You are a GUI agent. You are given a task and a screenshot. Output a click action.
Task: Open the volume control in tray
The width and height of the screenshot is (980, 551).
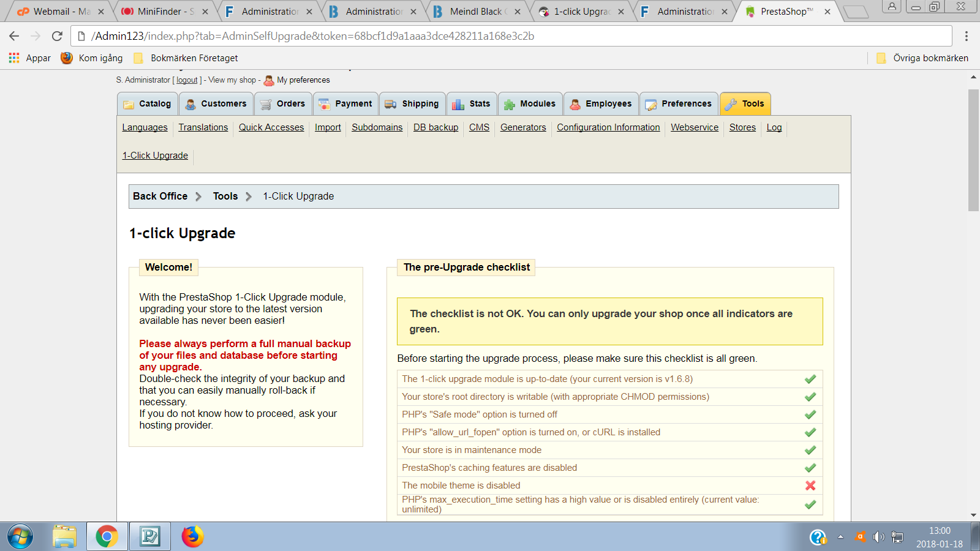pos(879,537)
